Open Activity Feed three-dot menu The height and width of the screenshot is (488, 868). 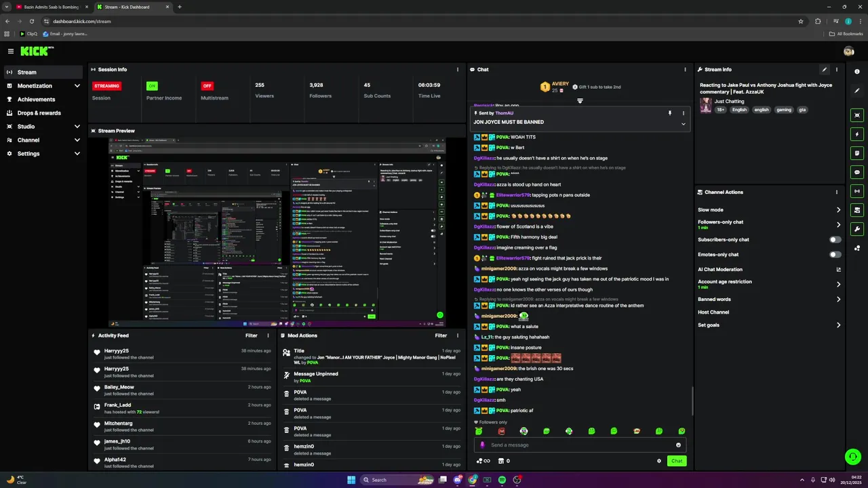click(268, 335)
